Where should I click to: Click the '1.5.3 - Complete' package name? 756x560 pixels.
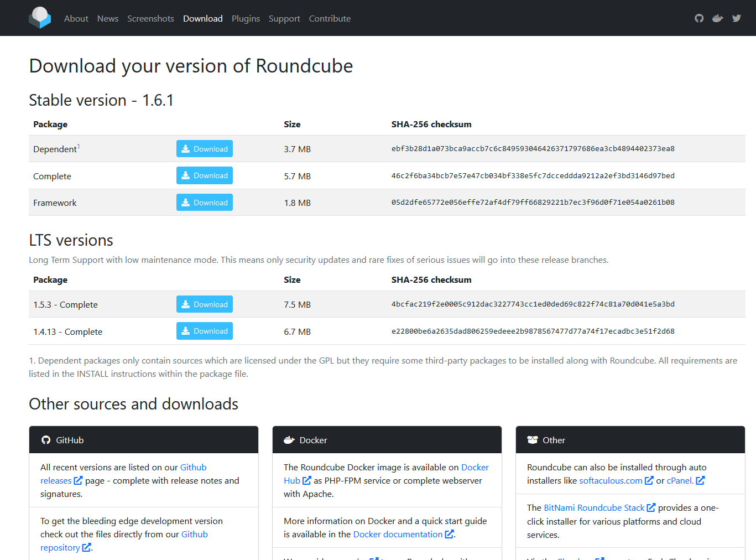pyautogui.click(x=65, y=305)
